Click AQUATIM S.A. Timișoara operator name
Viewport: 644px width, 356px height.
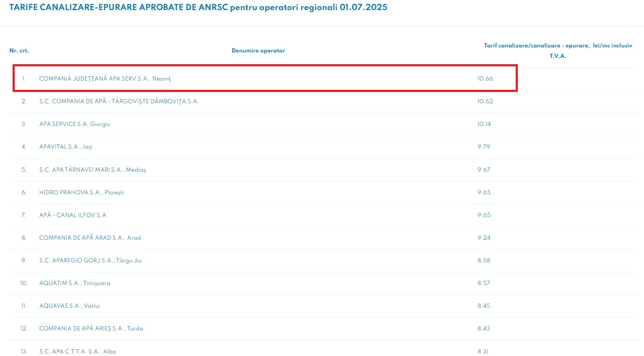pos(75,283)
